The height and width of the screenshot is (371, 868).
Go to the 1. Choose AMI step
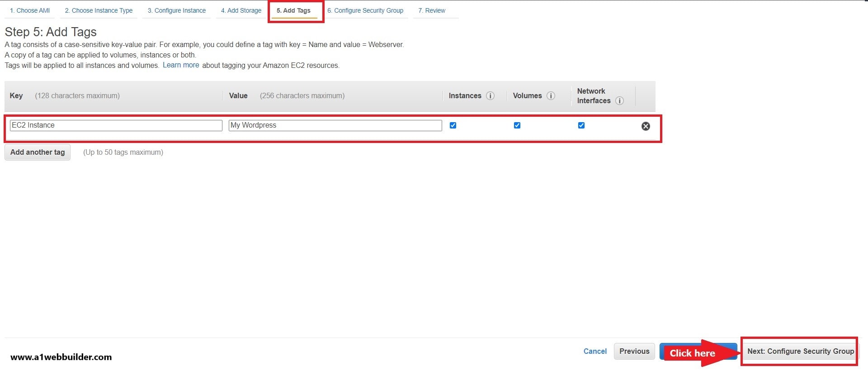pyautogui.click(x=30, y=10)
